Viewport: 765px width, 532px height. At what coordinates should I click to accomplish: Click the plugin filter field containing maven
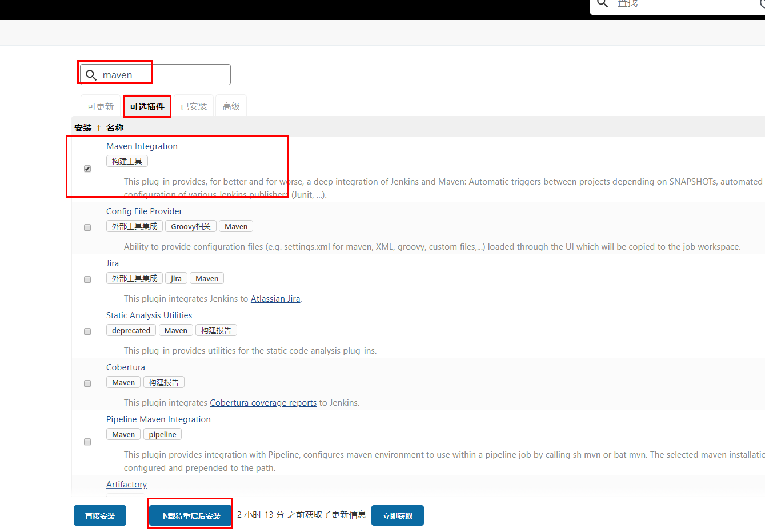[x=155, y=75]
